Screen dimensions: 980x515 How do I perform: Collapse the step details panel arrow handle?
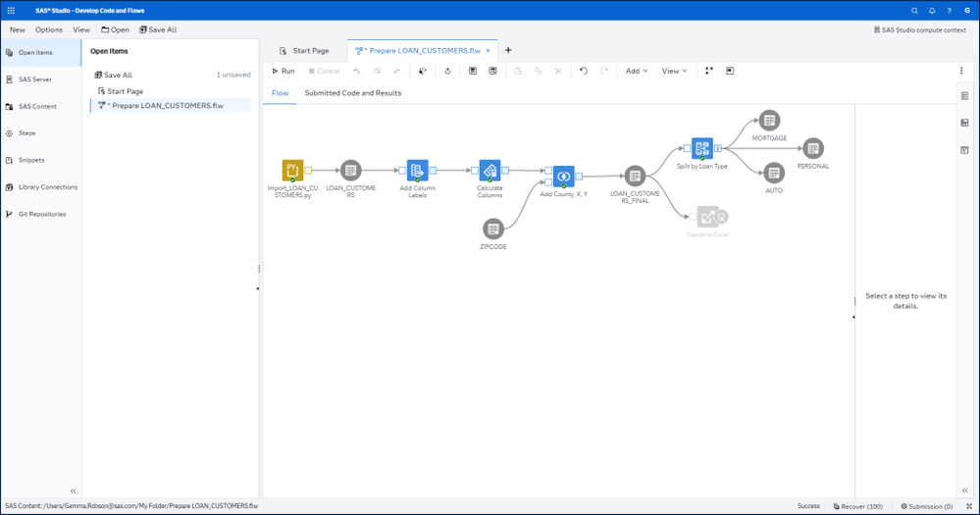[853, 318]
